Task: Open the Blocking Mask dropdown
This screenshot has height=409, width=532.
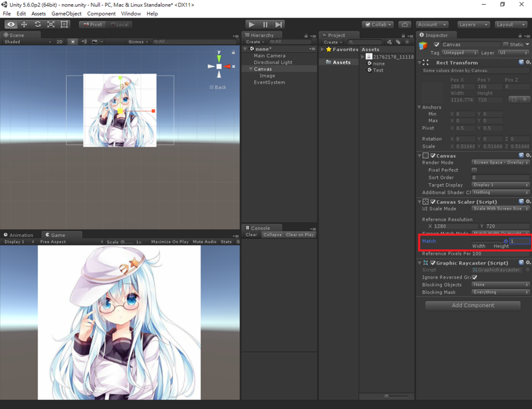Action: [499, 292]
